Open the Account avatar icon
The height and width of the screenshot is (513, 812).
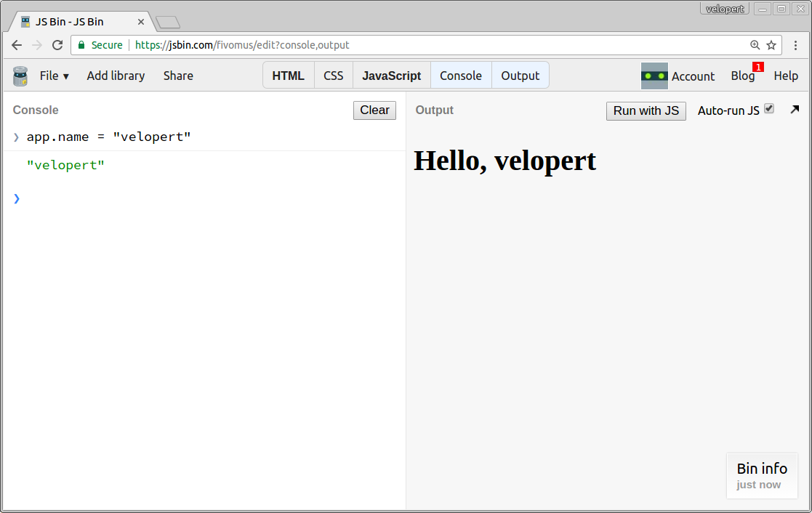654,76
